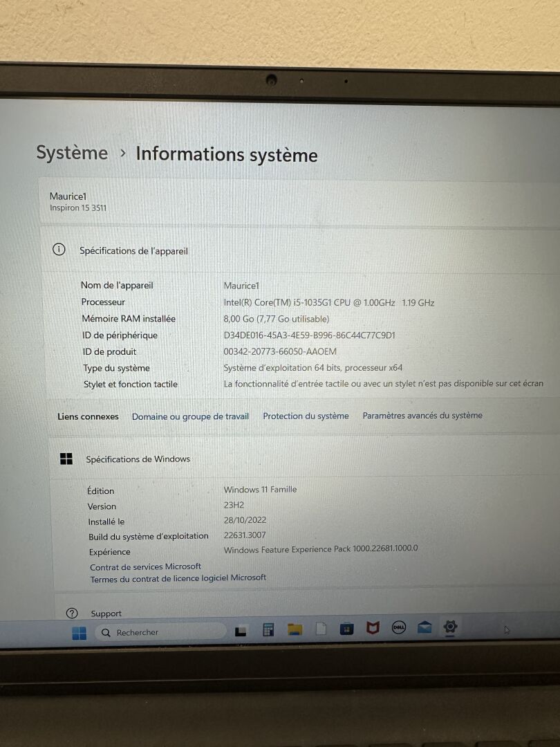Viewport: 560px width, 747px height.
Task: Open the Dell app in taskbar
Action: (399, 628)
